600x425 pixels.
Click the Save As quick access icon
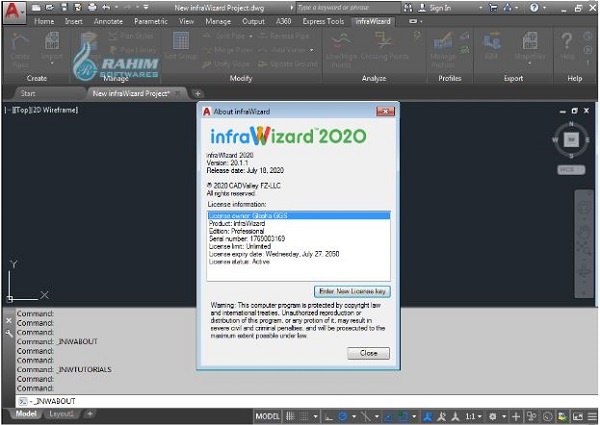78,7
